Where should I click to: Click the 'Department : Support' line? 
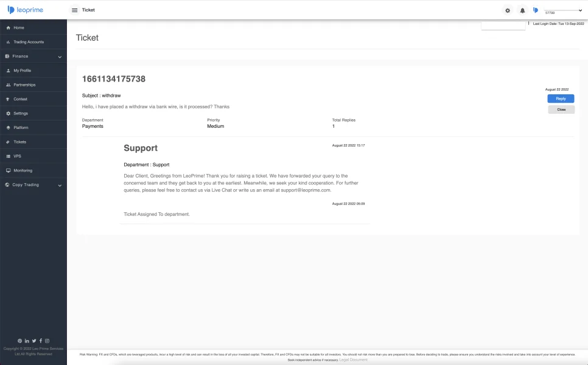147,165
